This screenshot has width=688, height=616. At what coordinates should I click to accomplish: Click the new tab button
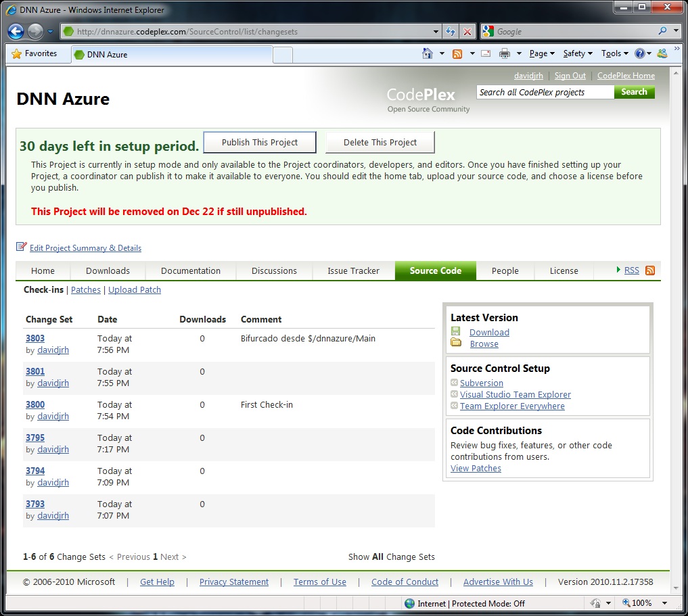[283, 55]
